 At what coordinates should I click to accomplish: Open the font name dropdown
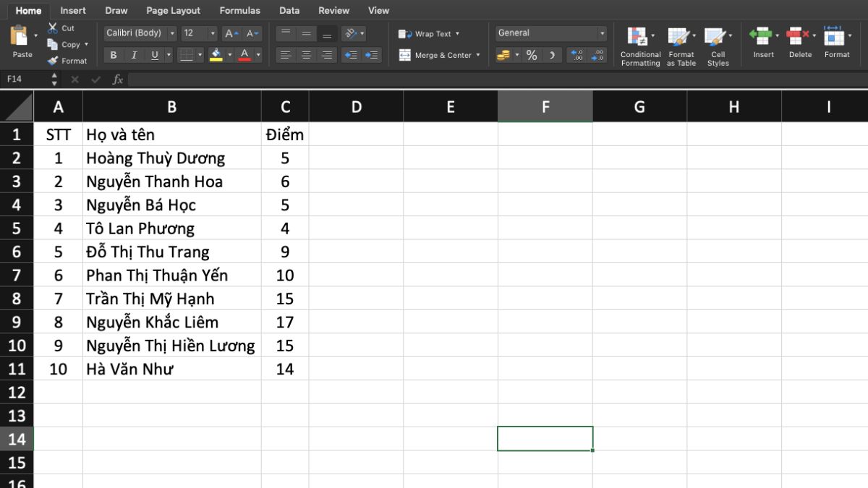pyautogui.click(x=172, y=33)
